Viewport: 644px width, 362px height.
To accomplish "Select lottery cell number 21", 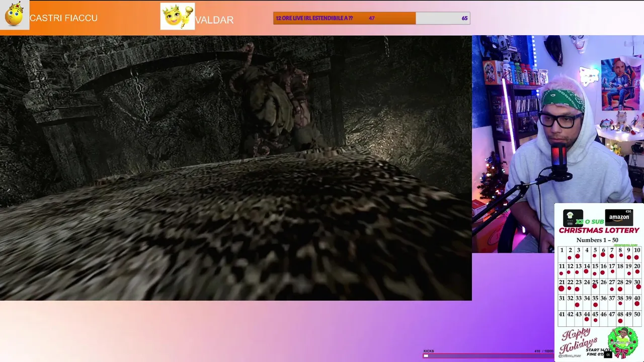I will pos(561,286).
